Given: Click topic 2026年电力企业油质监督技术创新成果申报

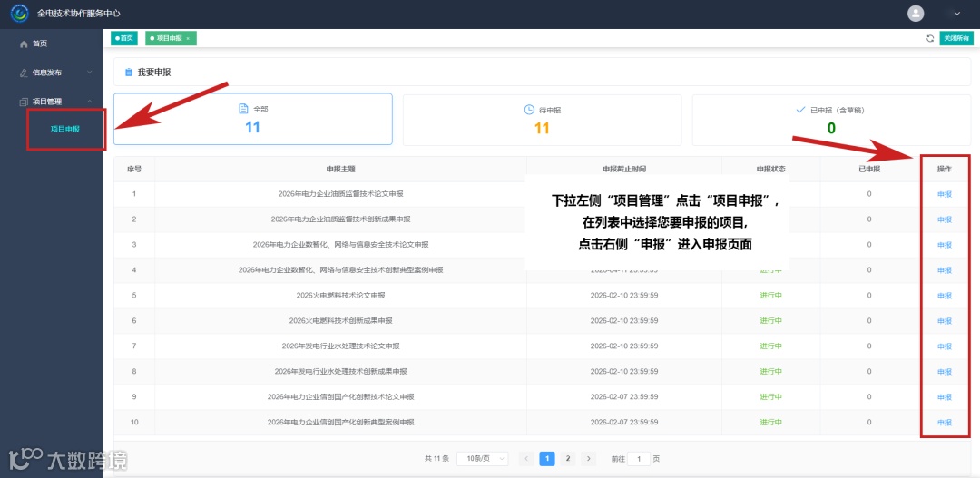Looking at the screenshot, I should click(340, 219).
